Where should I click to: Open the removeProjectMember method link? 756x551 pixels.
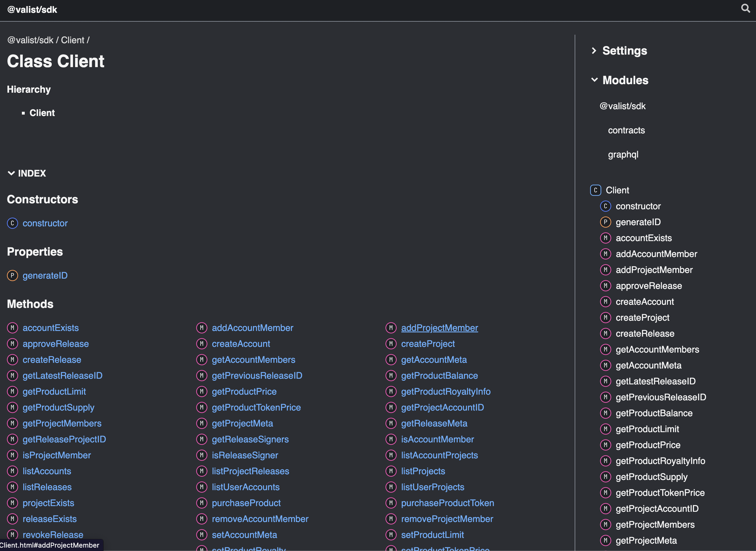click(447, 519)
